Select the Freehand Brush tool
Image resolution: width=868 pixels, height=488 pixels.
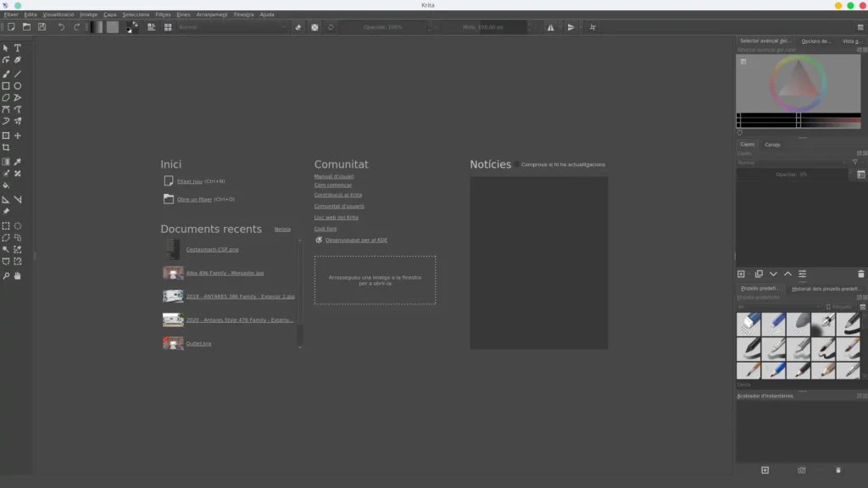point(6,74)
